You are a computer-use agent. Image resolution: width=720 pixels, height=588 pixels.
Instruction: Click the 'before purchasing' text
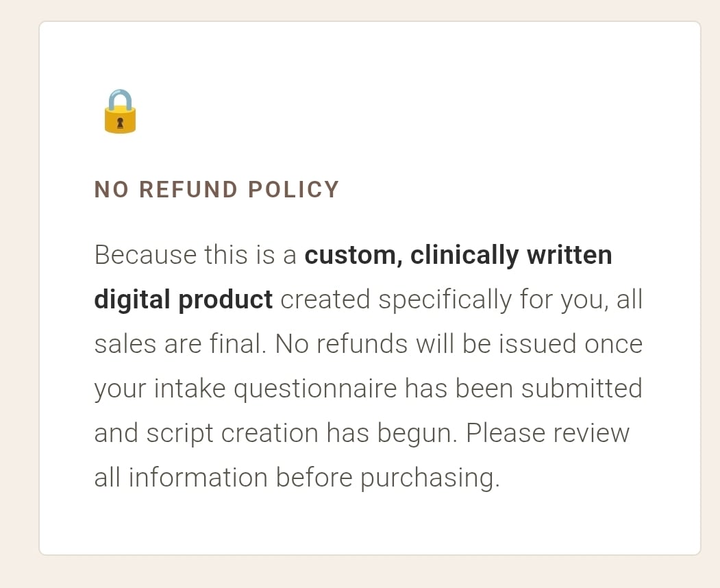pos(387,478)
